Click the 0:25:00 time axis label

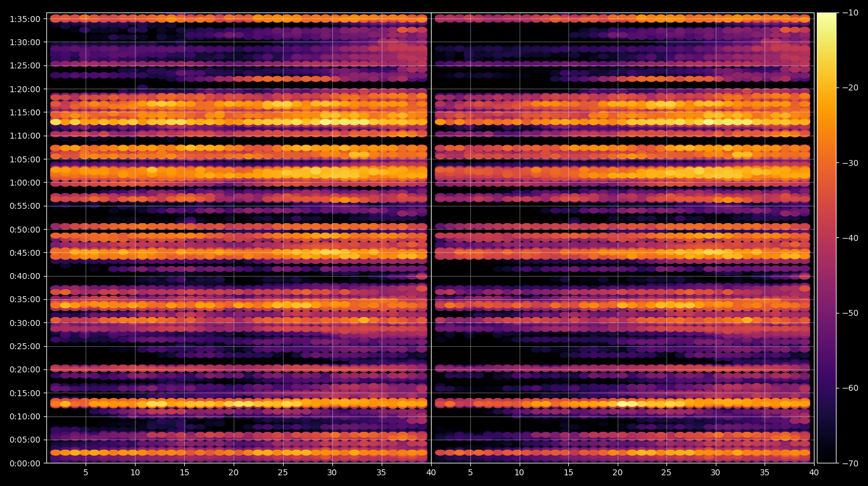(25, 346)
